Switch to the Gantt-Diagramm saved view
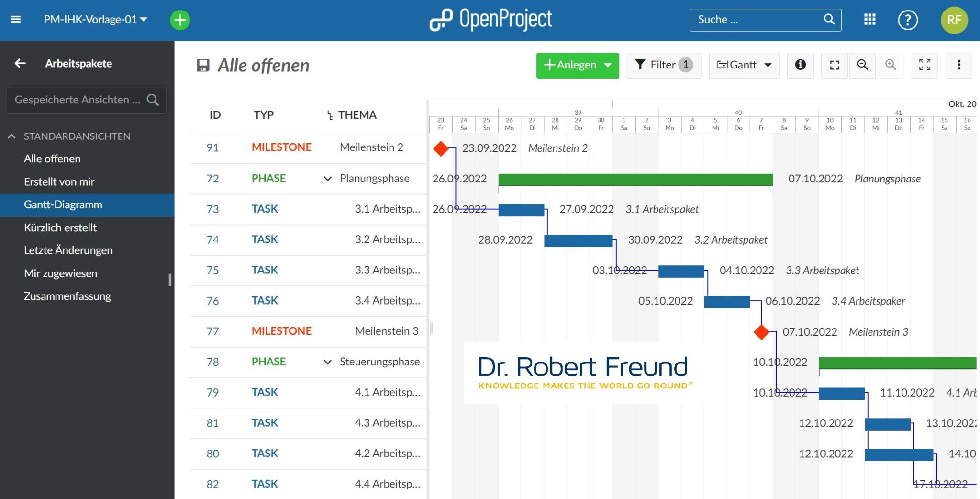Viewport: 980px width, 499px height. (x=63, y=204)
